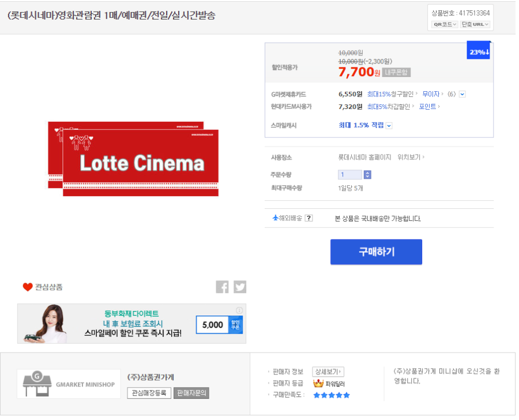Open the QR코드 dropdown
The height and width of the screenshot is (420, 519).
coord(445,24)
